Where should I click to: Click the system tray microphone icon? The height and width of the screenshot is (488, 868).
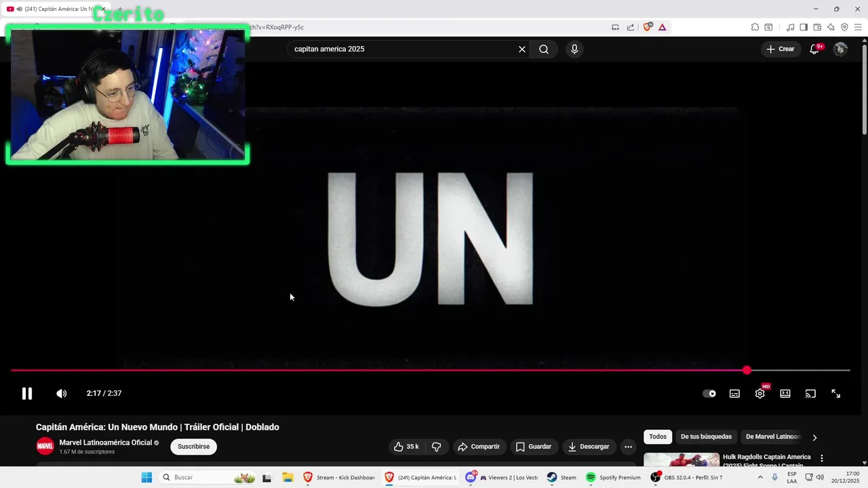pos(775,477)
